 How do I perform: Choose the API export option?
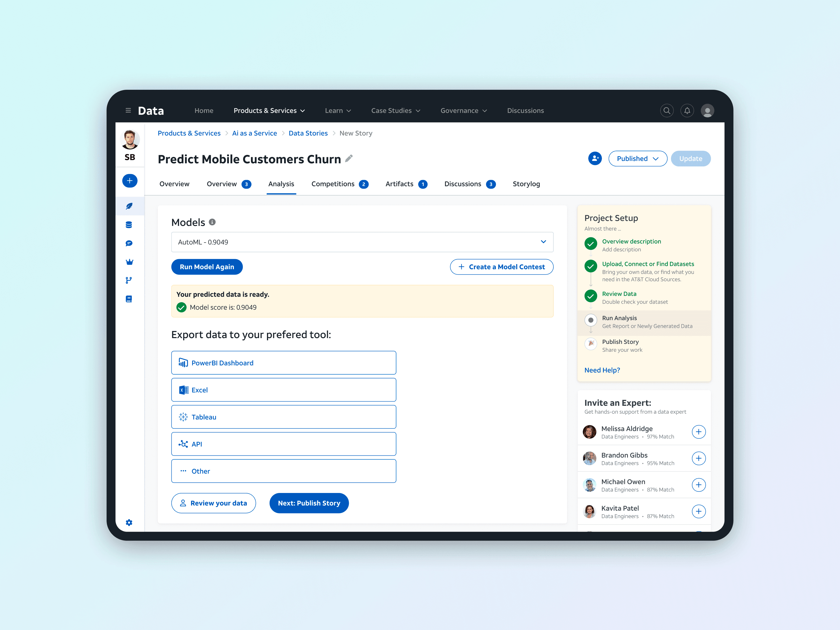coord(283,444)
